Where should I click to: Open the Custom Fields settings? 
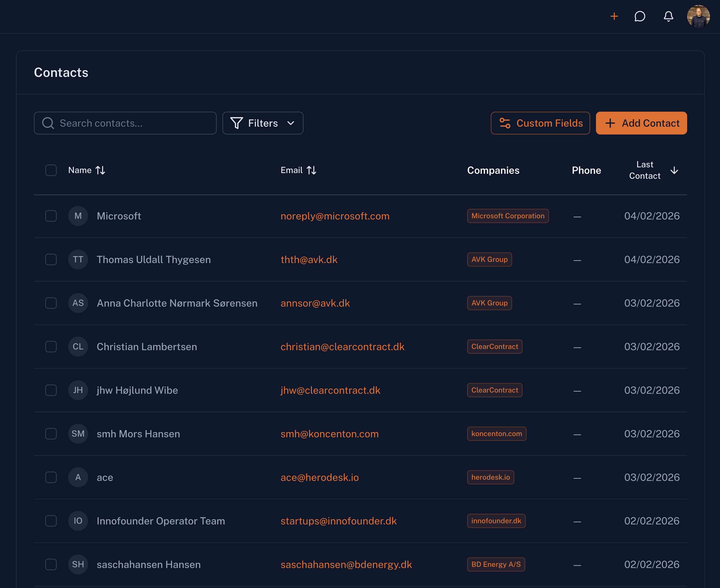pyautogui.click(x=540, y=123)
